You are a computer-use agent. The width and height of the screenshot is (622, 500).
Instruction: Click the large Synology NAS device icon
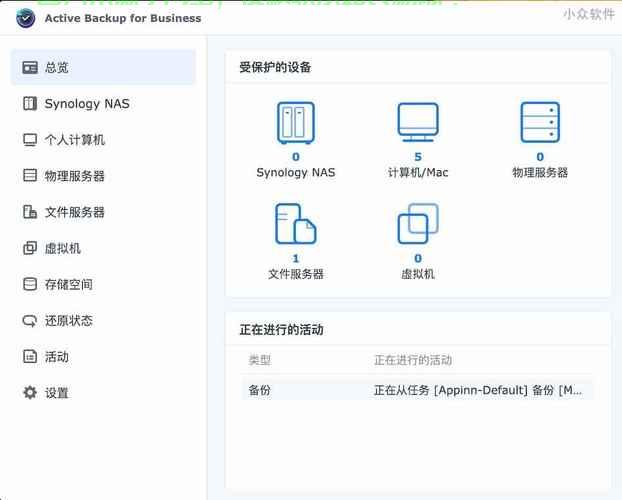pyautogui.click(x=296, y=123)
